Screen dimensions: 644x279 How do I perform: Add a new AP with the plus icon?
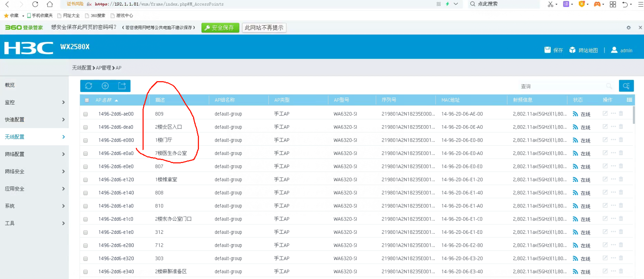[x=105, y=86]
